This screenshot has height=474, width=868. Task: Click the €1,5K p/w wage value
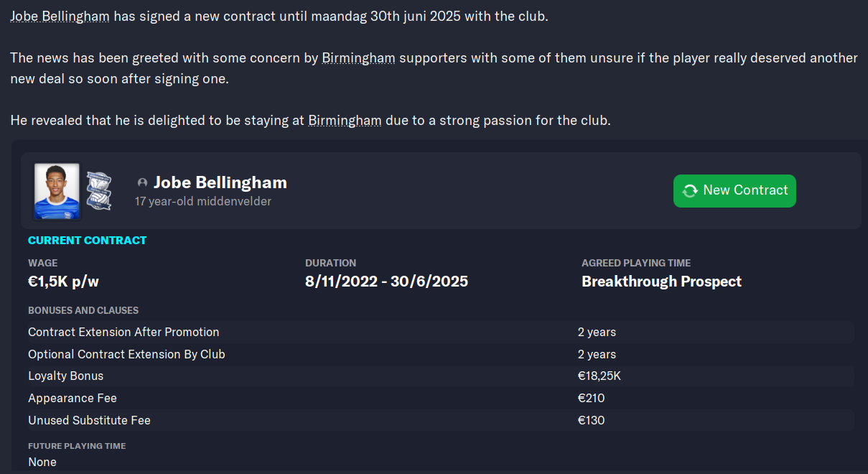[63, 282]
